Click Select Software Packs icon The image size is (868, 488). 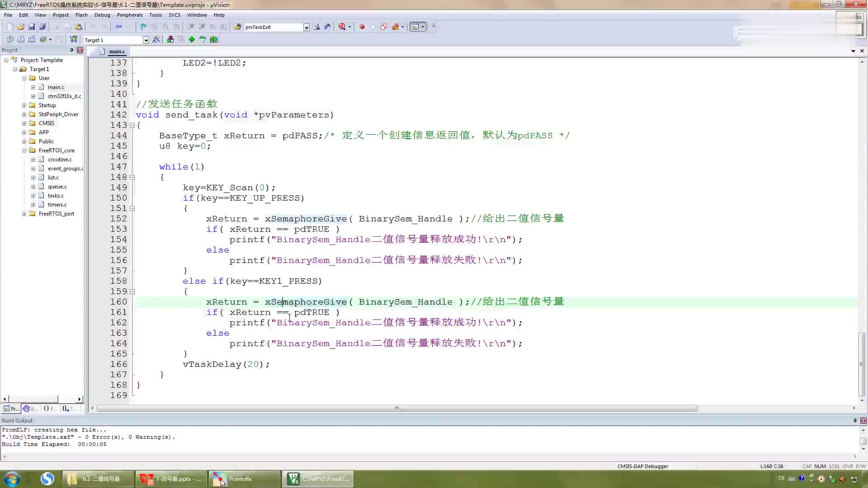click(x=203, y=39)
